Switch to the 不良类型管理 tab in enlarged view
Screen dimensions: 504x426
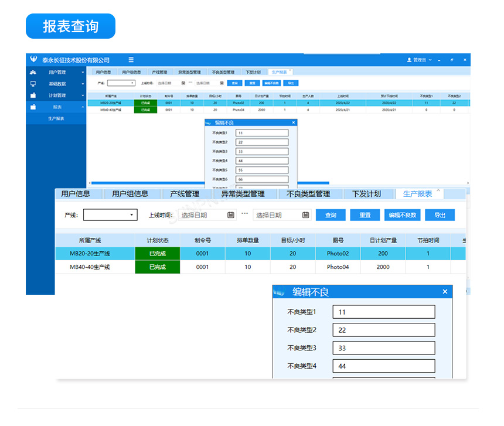click(308, 194)
